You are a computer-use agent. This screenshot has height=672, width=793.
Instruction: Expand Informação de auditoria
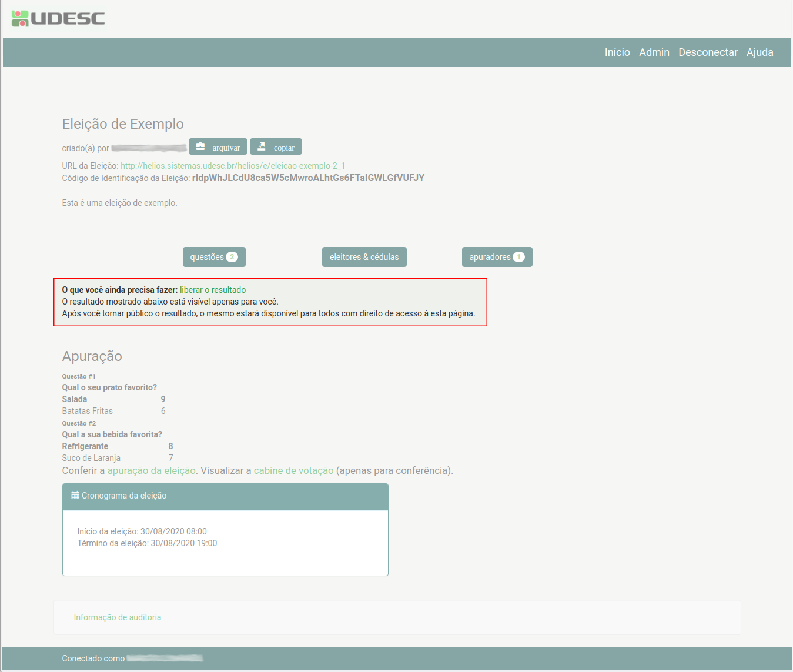click(118, 617)
